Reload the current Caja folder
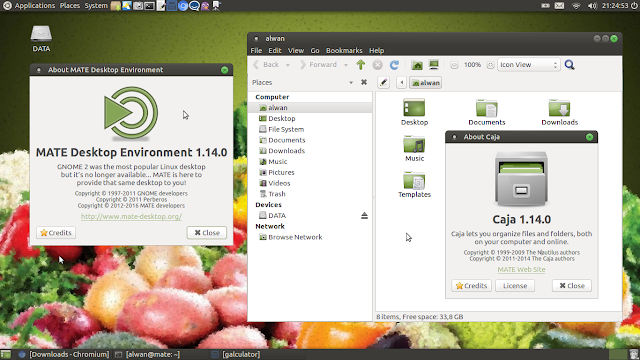 click(x=394, y=64)
